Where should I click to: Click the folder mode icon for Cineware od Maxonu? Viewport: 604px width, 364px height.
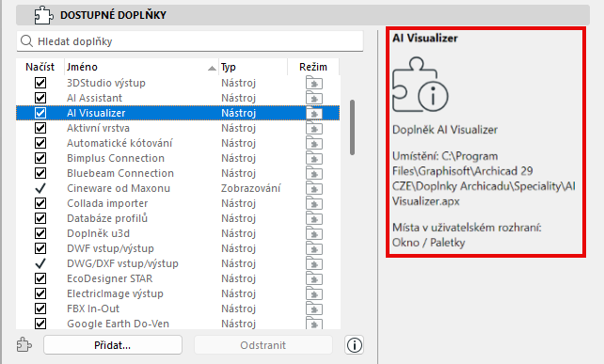click(x=314, y=188)
